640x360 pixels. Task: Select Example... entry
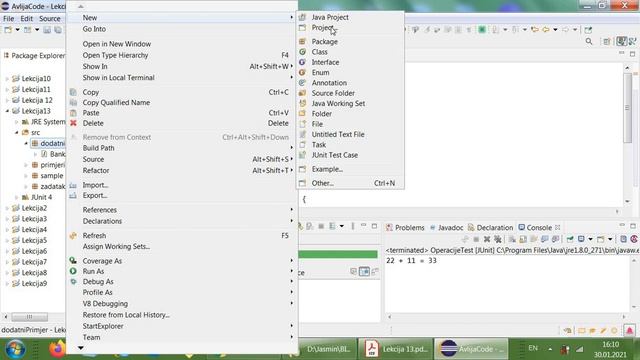click(x=327, y=169)
